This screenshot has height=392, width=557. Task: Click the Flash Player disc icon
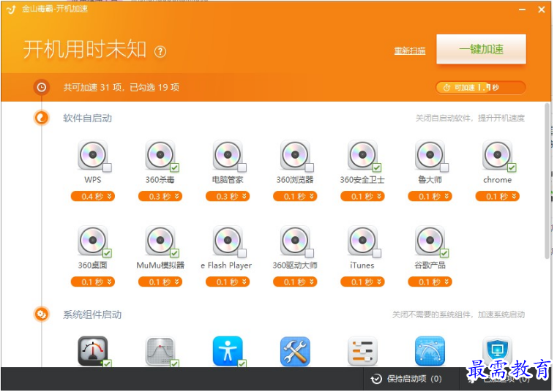click(228, 241)
